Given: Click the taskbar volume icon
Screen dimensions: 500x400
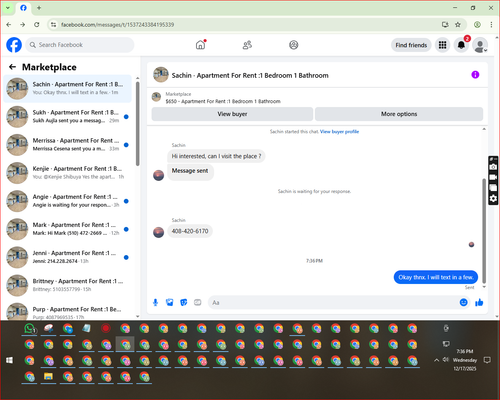Looking at the screenshot, I should coord(446,360).
